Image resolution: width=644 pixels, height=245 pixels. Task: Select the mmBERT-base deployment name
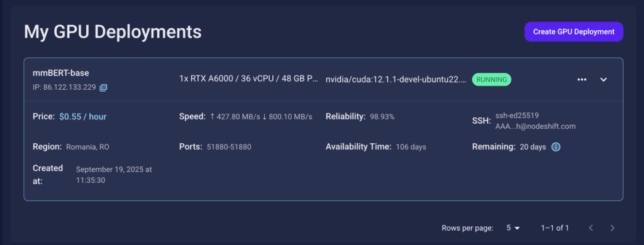tap(61, 73)
